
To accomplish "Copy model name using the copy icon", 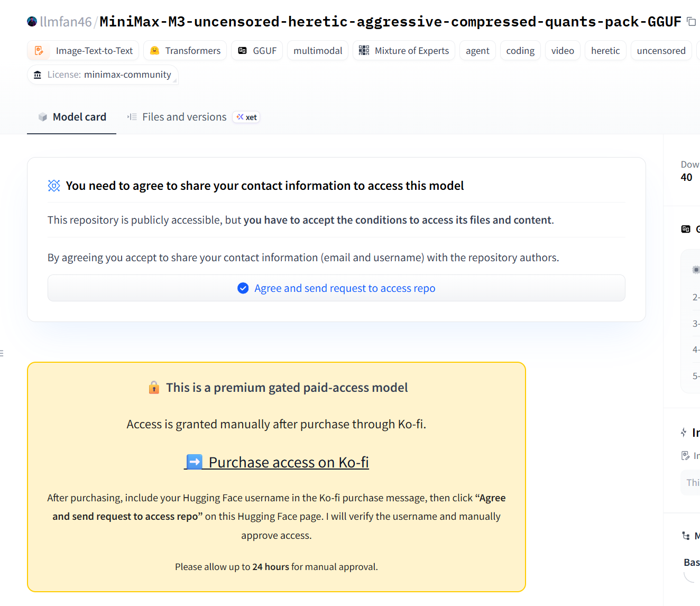I will point(691,22).
